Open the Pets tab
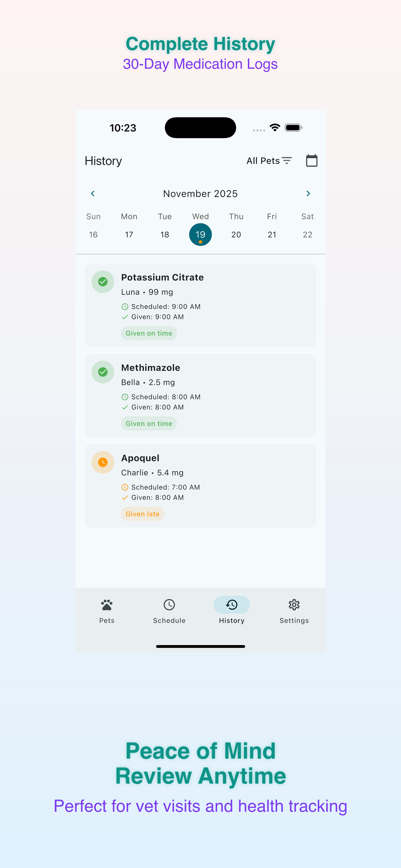401x868 pixels. (x=107, y=611)
